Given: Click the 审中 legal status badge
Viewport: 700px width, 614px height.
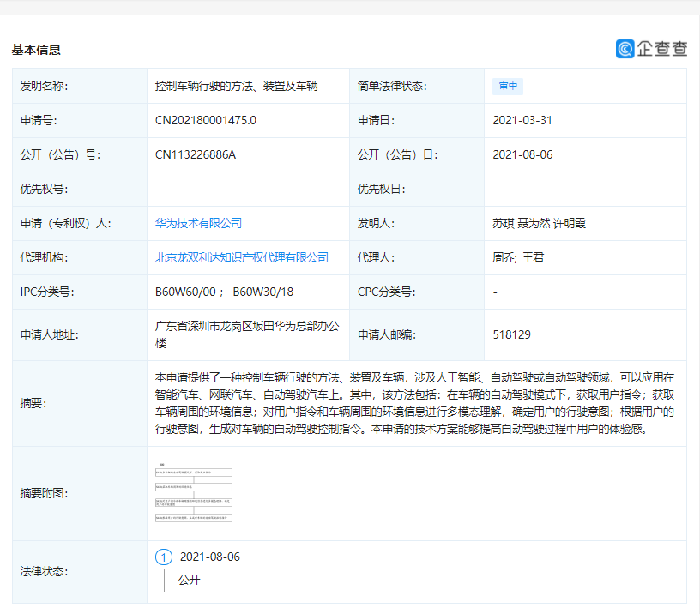Looking at the screenshot, I should pyautogui.click(x=508, y=86).
